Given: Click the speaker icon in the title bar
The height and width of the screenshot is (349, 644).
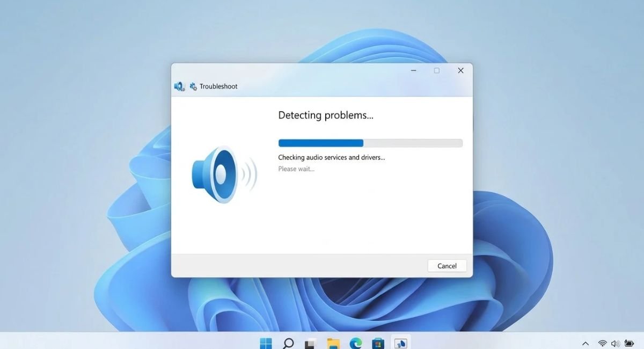Looking at the screenshot, I should pyautogui.click(x=179, y=86).
